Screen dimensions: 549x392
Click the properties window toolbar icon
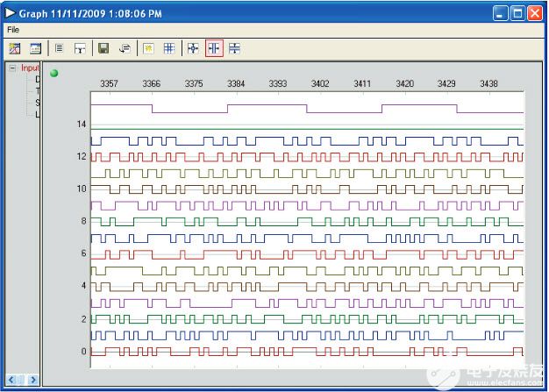coord(35,48)
